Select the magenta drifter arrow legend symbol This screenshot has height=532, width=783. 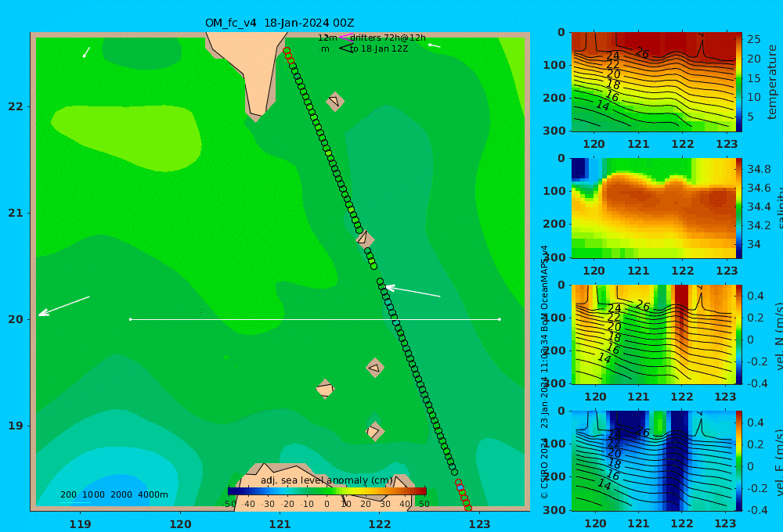pos(345,38)
